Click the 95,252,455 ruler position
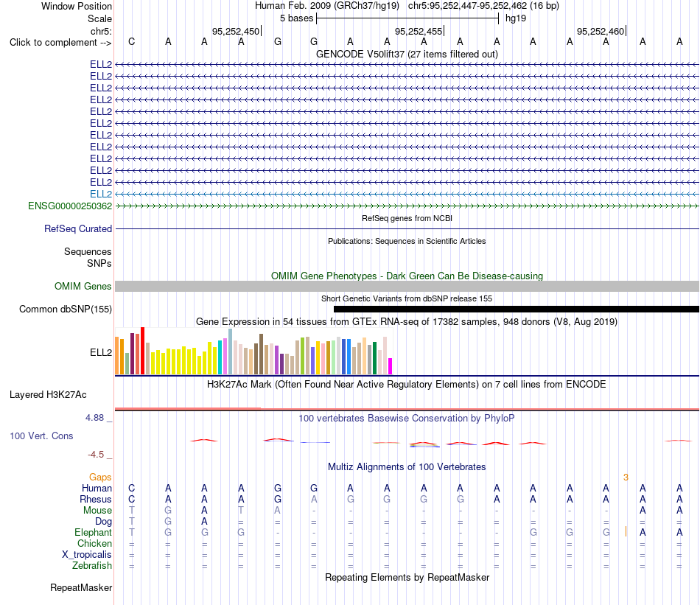 (x=419, y=31)
